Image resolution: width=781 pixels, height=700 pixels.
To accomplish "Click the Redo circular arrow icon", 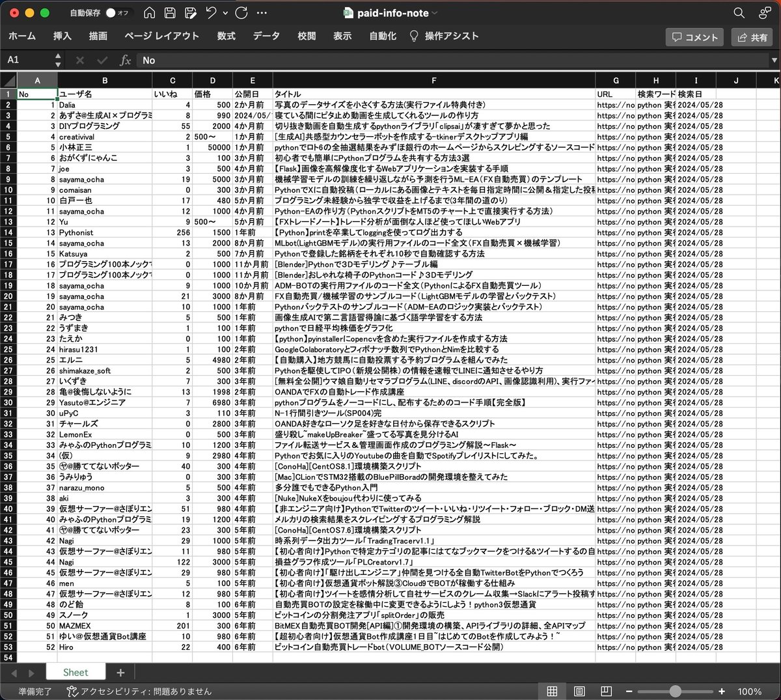I will point(241,13).
